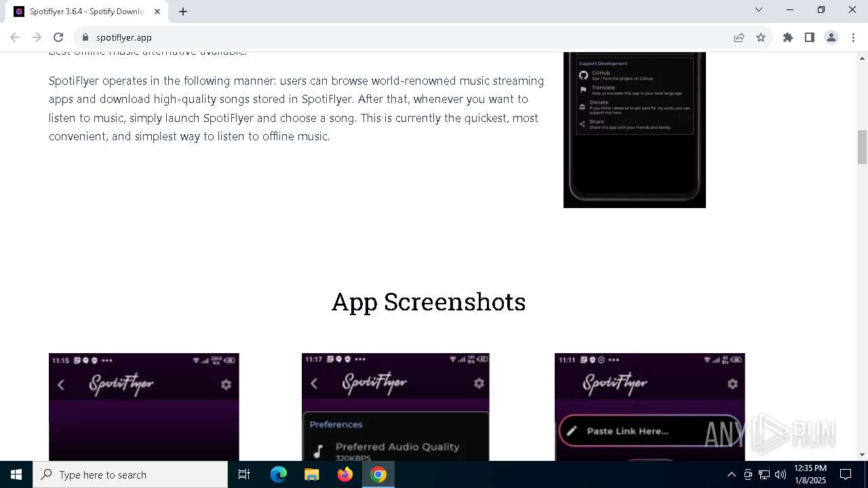
Task: Open Chrome profile avatar
Action: click(x=831, y=37)
